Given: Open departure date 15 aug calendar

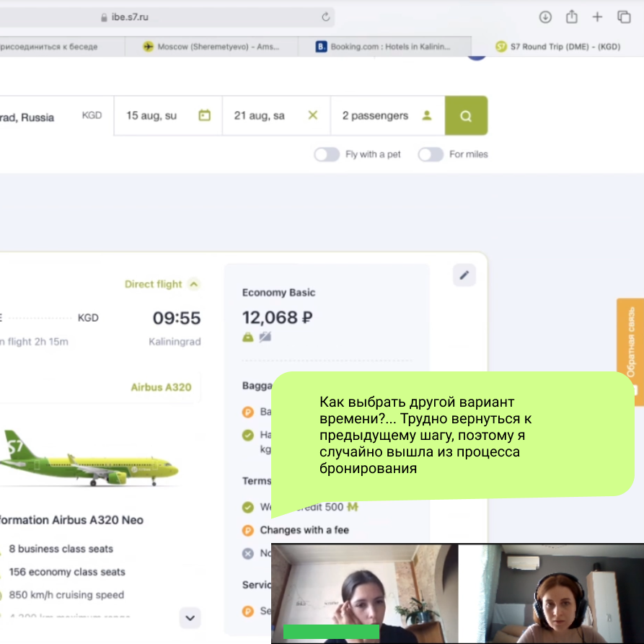Looking at the screenshot, I should tap(168, 116).
